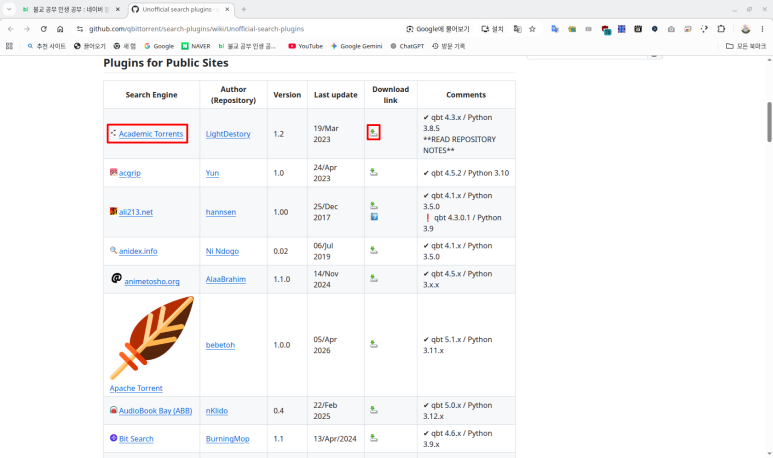Download the animetosho.org plugin file
This screenshot has width=773, height=458.
tap(374, 279)
